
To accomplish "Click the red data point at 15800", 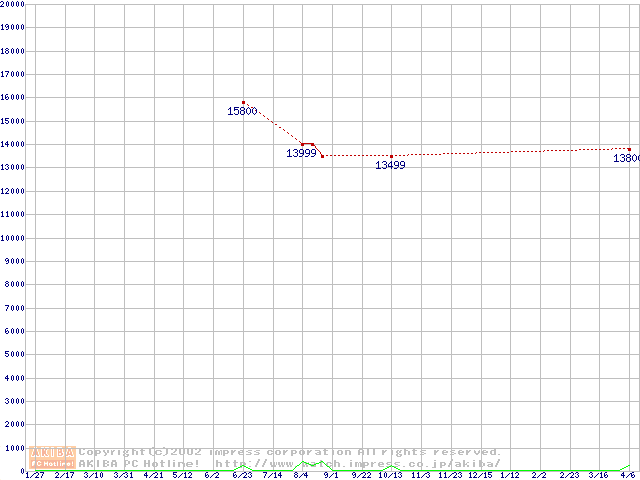I will [243, 102].
